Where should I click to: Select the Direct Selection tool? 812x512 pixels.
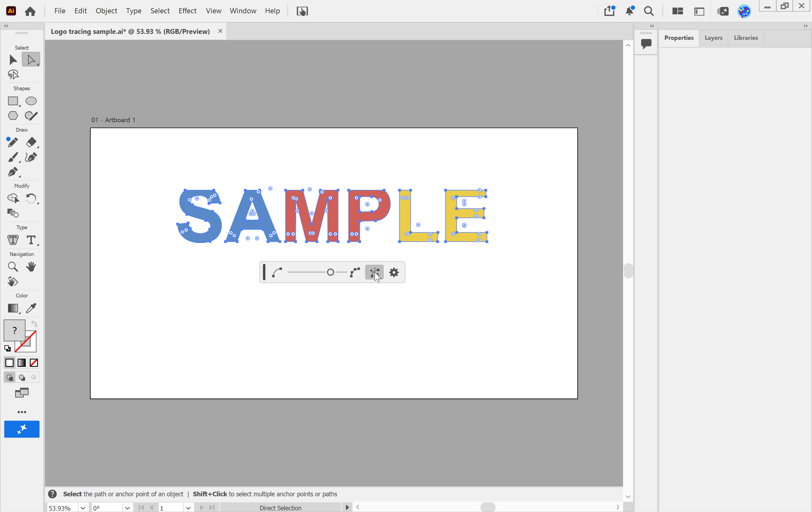(x=31, y=60)
